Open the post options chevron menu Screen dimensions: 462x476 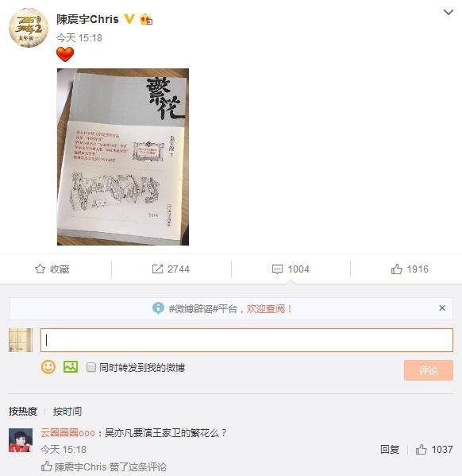coord(448,13)
